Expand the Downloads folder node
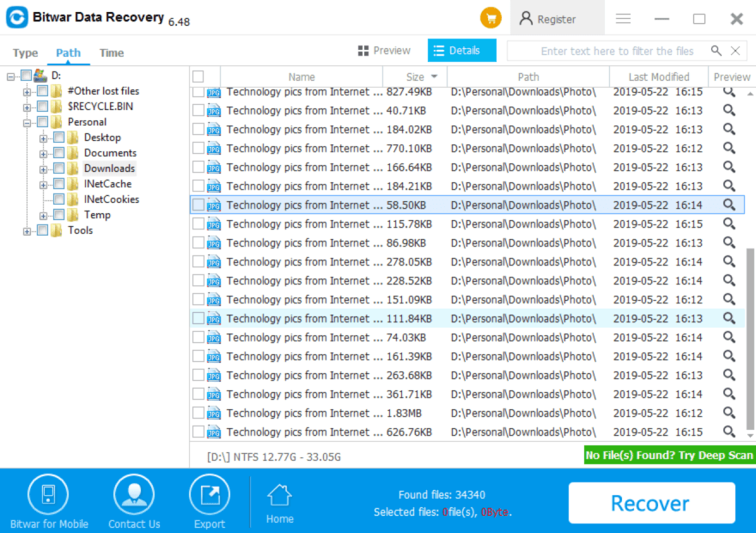 pyautogui.click(x=44, y=169)
